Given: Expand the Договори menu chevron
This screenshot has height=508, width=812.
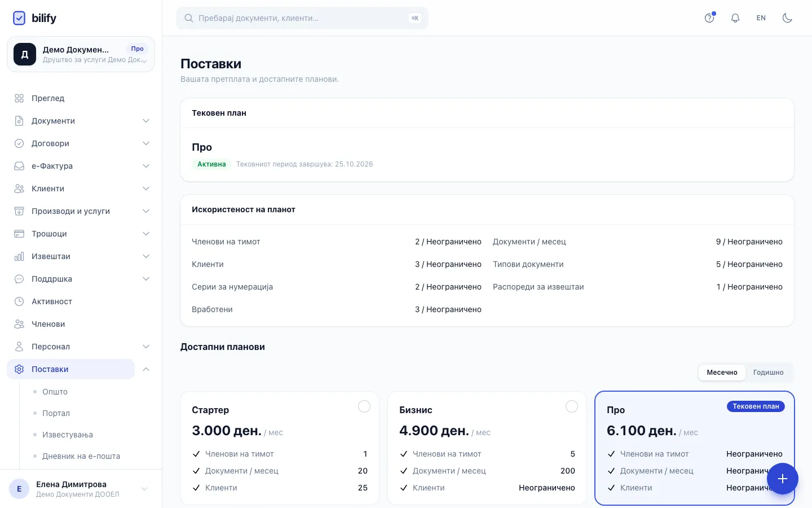Looking at the screenshot, I should [146, 143].
